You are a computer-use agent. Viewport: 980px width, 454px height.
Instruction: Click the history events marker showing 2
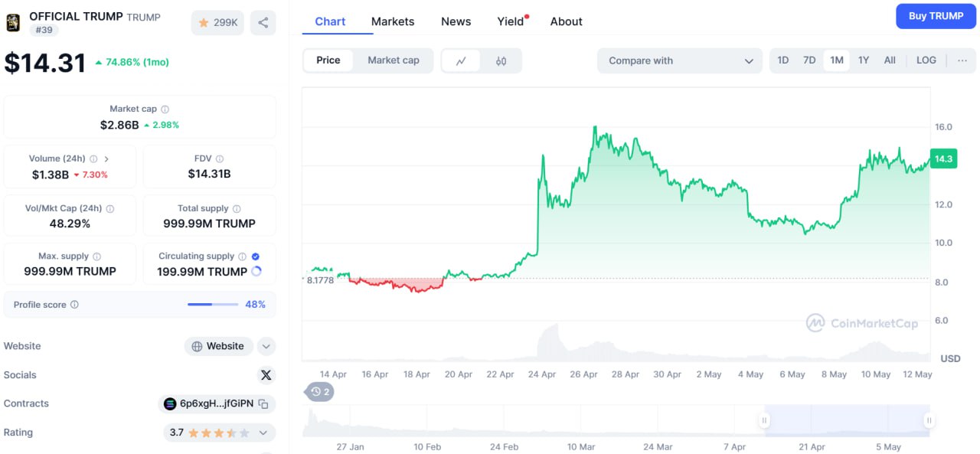[320, 392]
